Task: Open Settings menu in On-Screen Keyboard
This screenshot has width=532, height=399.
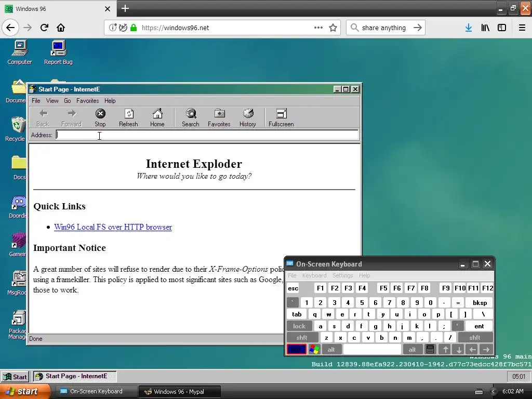Action: click(x=343, y=275)
